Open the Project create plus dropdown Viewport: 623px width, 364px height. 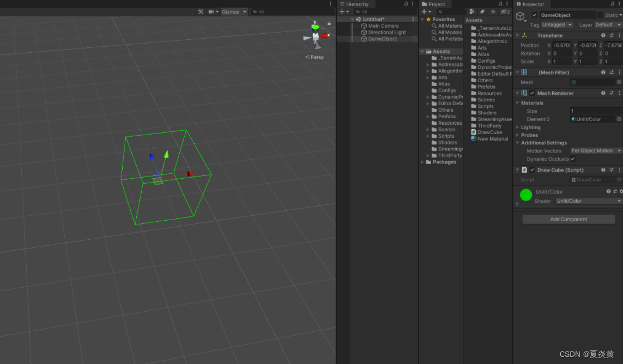(426, 12)
